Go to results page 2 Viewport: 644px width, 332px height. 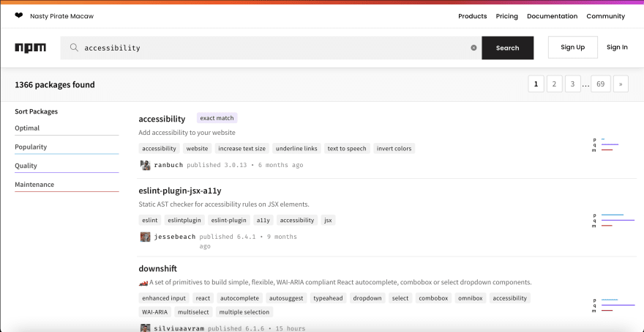click(x=554, y=84)
